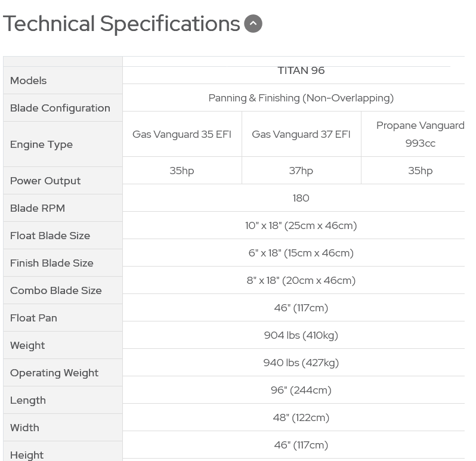Click the Gas Vanguard 35 EFI cell

click(x=182, y=134)
